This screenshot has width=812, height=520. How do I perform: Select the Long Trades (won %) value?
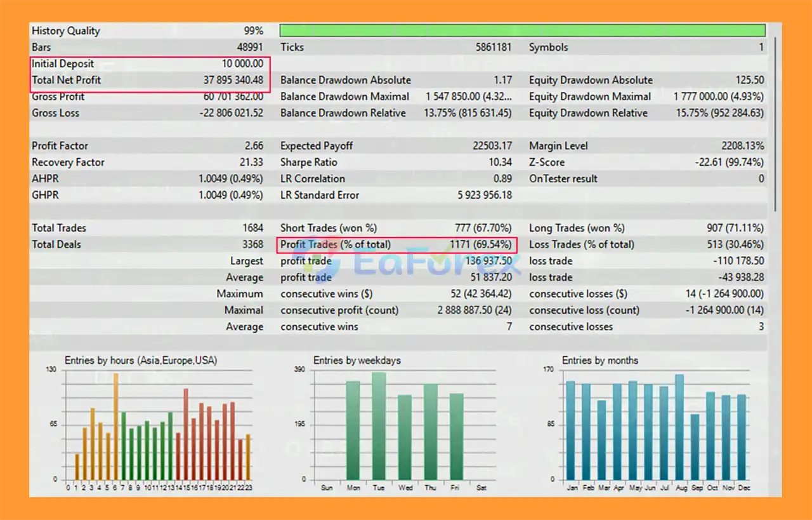[x=735, y=228]
